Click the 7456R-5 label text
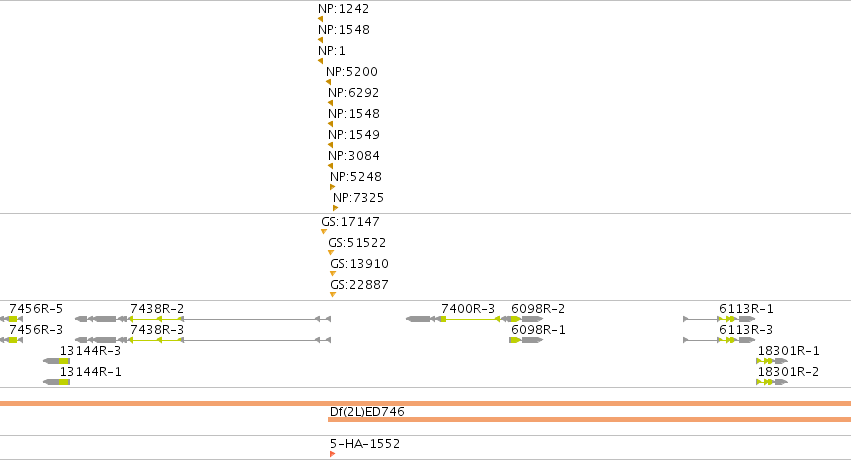This screenshot has width=851, height=460. pos(36,309)
